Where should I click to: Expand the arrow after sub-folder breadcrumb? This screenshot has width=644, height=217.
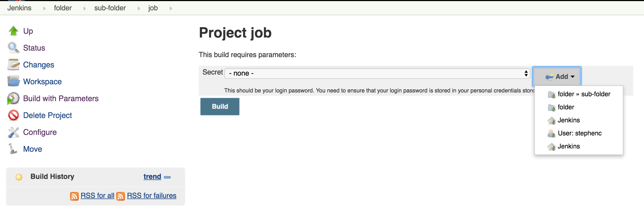click(x=139, y=8)
